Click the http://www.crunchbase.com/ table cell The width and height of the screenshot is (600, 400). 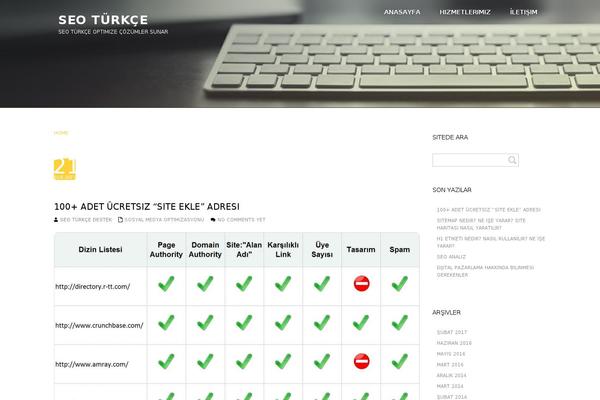[x=100, y=325]
